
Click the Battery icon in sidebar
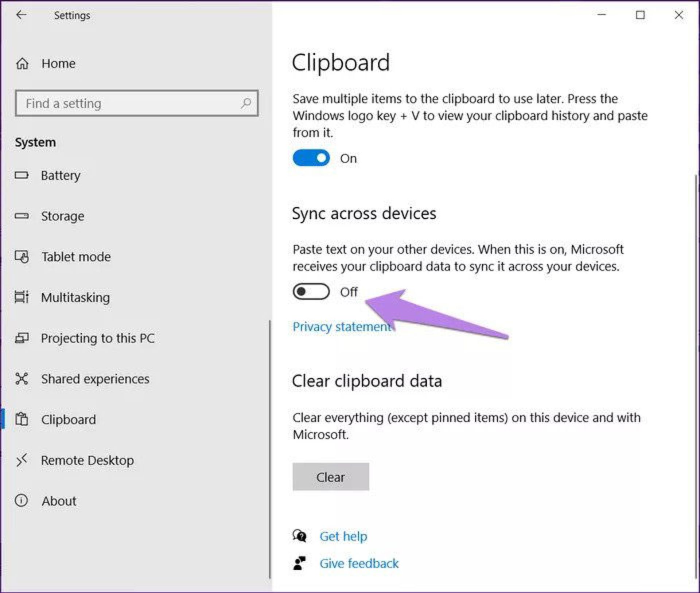click(x=22, y=176)
